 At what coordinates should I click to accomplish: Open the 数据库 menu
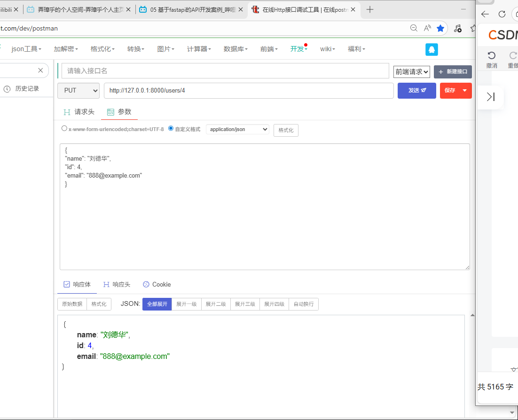click(235, 49)
